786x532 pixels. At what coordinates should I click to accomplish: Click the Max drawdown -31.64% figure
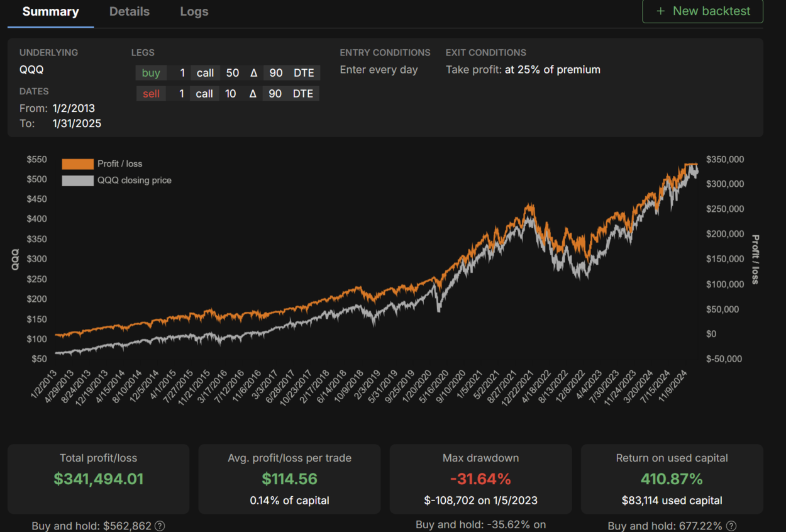(x=480, y=479)
